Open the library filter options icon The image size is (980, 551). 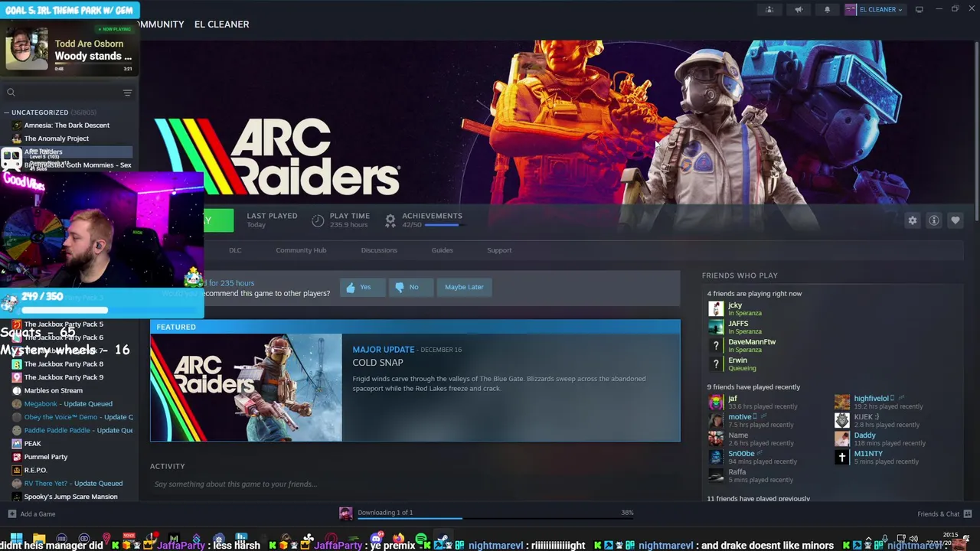pyautogui.click(x=127, y=93)
